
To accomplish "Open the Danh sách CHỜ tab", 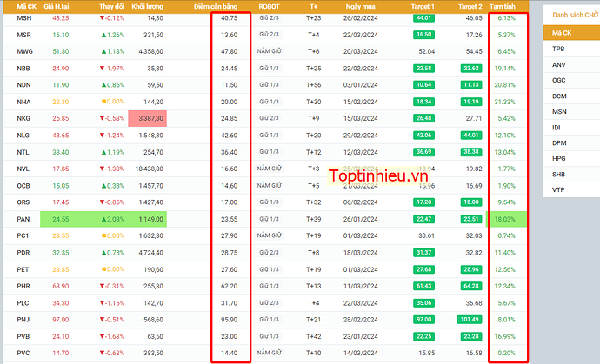I will click(x=575, y=15).
